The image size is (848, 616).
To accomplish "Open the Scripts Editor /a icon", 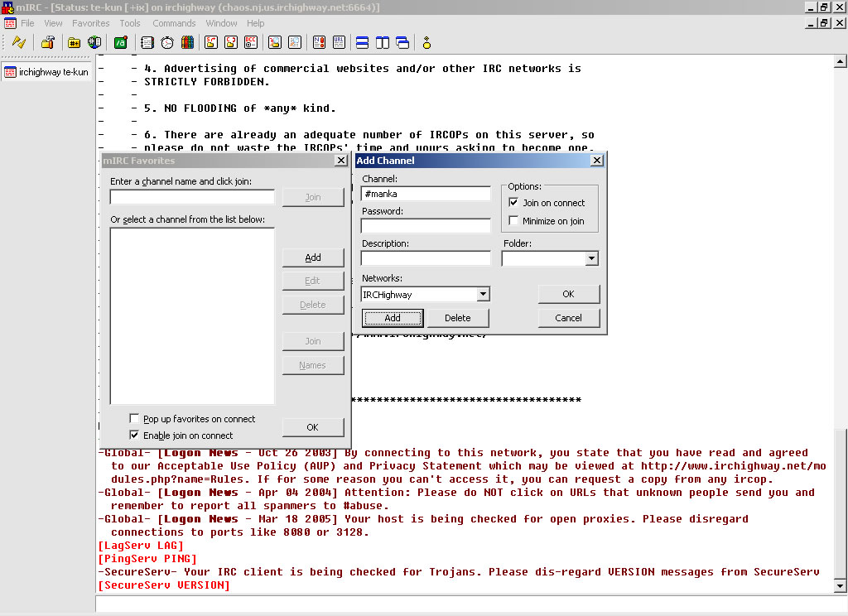I will [121, 42].
